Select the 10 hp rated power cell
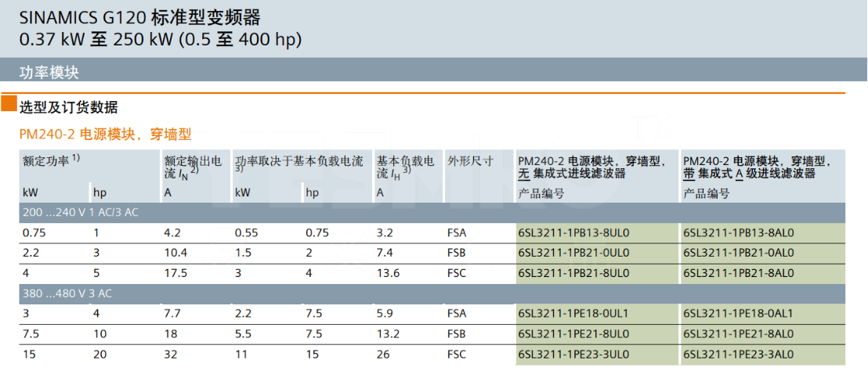The width and height of the screenshot is (868, 385). coord(99,333)
